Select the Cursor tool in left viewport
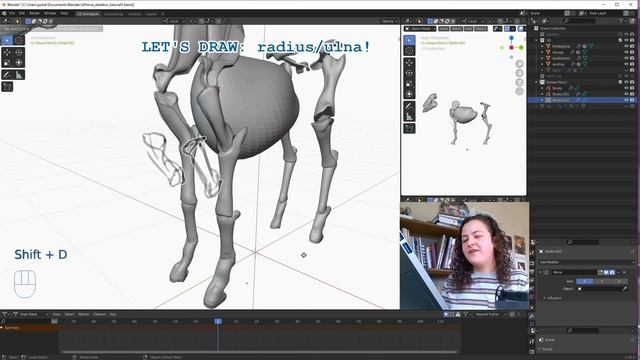This screenshot has height=360, width=640. point(19,40)
